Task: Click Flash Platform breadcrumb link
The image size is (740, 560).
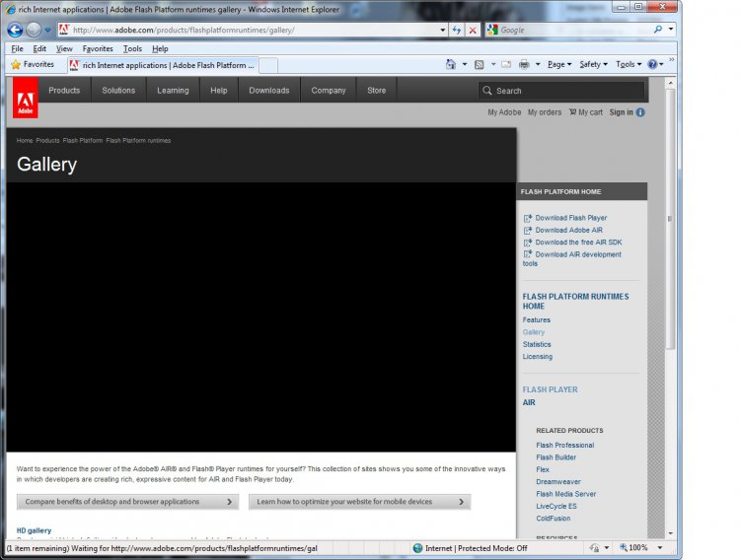Action: tap(83, 141)
